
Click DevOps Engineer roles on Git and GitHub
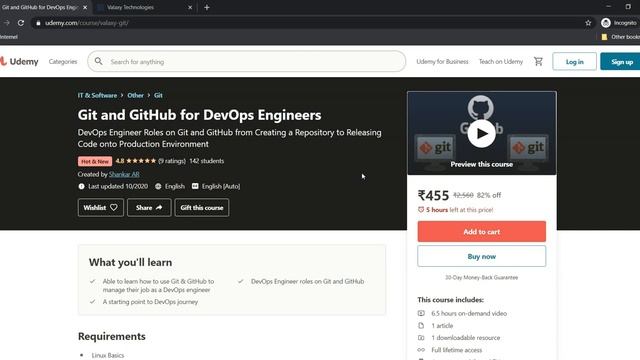[x=307, y=281]
